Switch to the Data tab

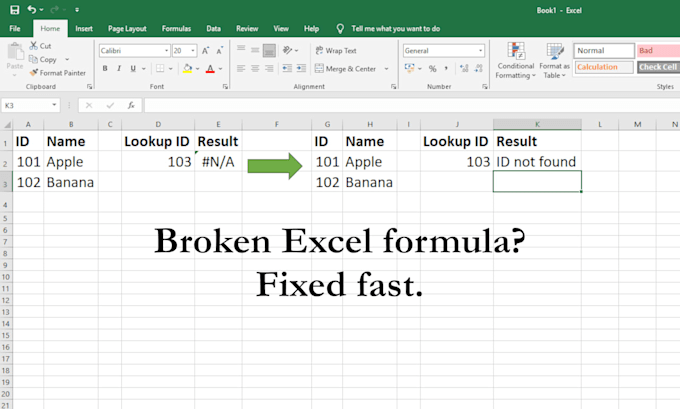[213, 29]
